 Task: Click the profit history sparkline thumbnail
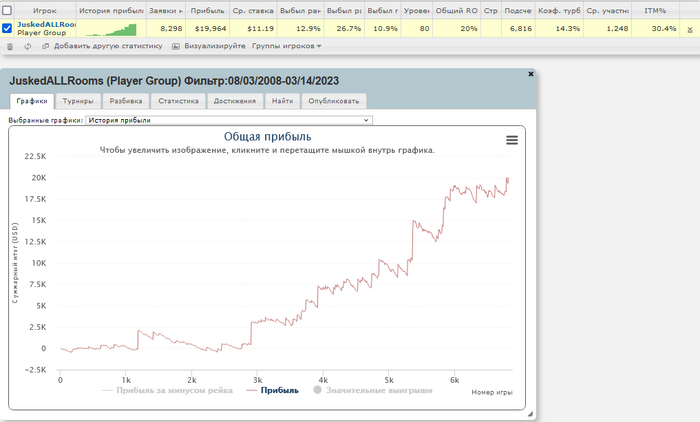pyautogui.click(x=112, y=29)
